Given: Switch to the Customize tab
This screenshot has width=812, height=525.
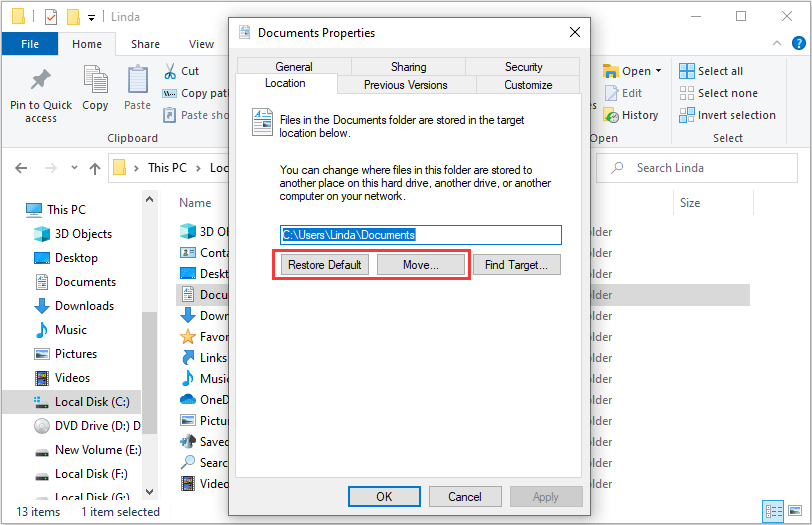Looking at the screenshot, I should tap(528, 85).
